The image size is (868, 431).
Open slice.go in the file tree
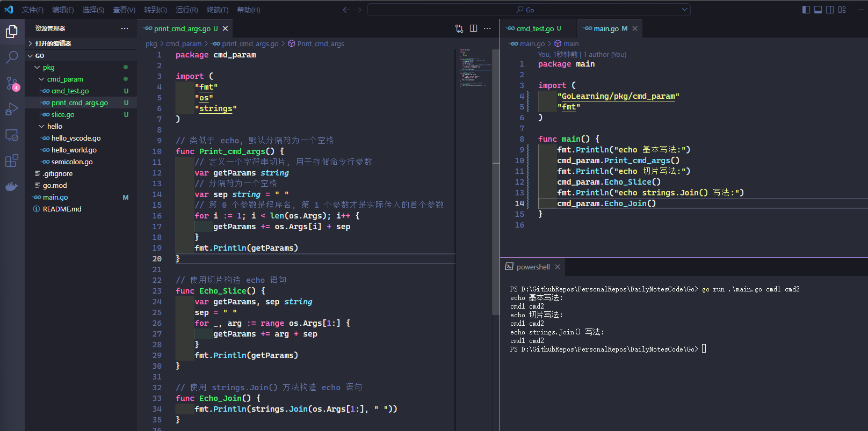[x=81, y=115]
